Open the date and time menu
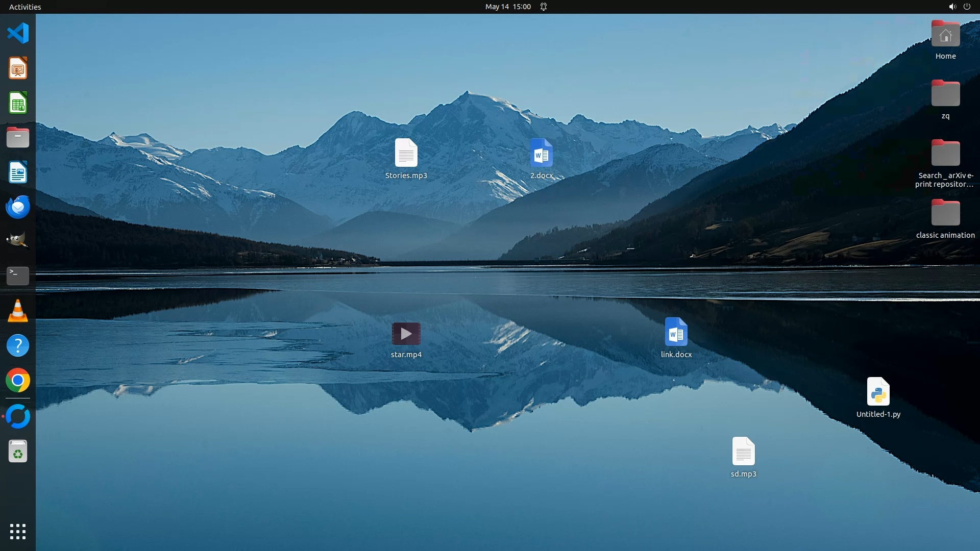Viewport: 980px width, 551px height. tap(507, 7)
